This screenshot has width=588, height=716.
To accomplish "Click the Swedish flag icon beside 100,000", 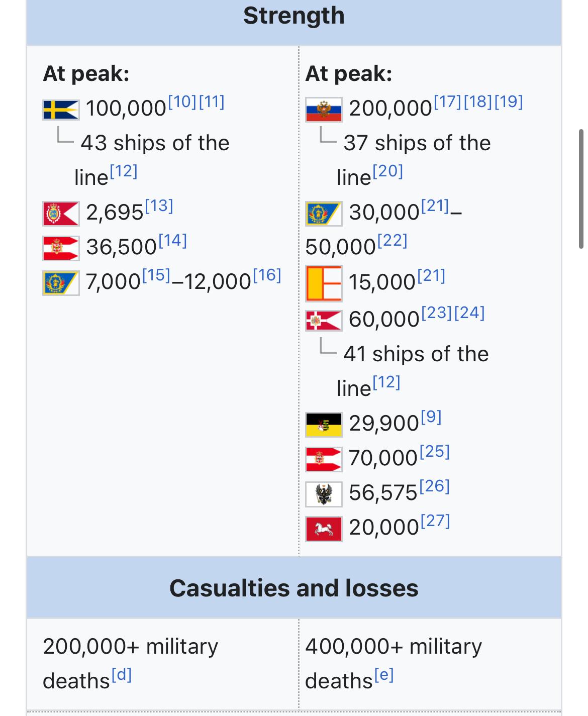I will tap(61, 109).
